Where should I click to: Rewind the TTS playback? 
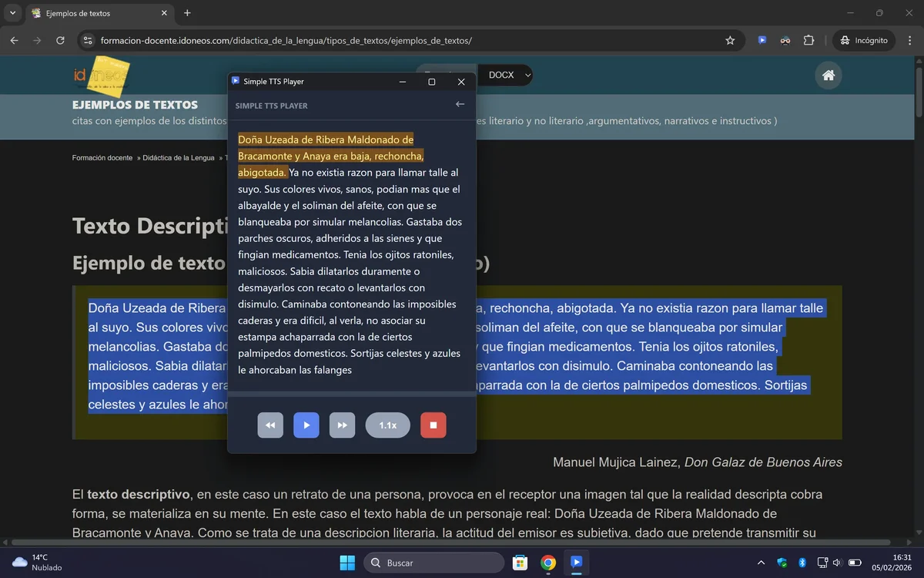pyautogui.click(x=270, y=425)
